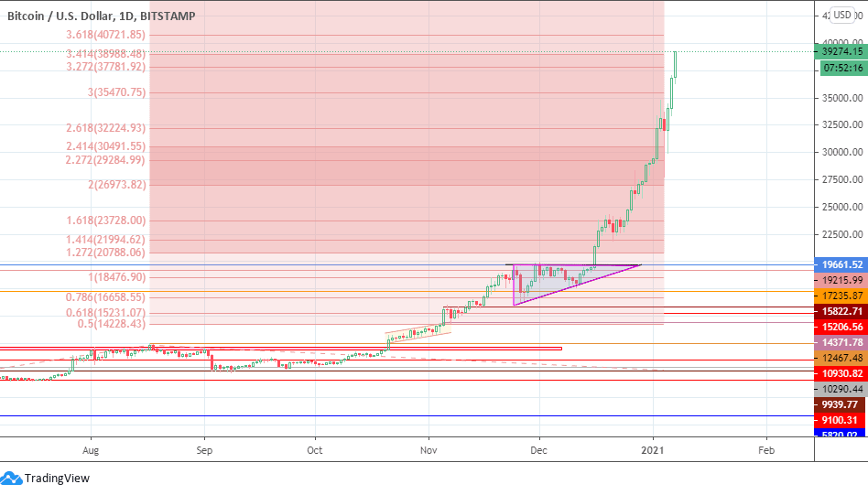Image resolution: width=868 pixels, height=495 pixels.
Task: Click the 25000.00 price axis label
Action: (842, 207)
